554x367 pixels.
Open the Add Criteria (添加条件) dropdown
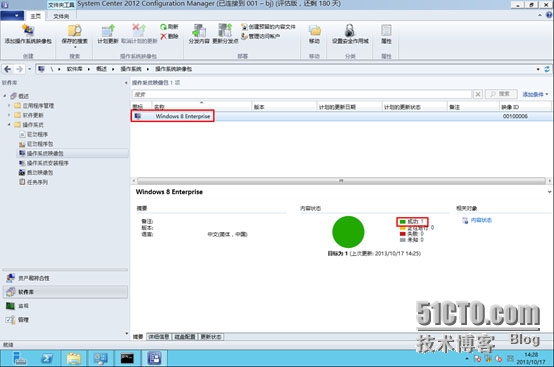(x=535, y=94)
